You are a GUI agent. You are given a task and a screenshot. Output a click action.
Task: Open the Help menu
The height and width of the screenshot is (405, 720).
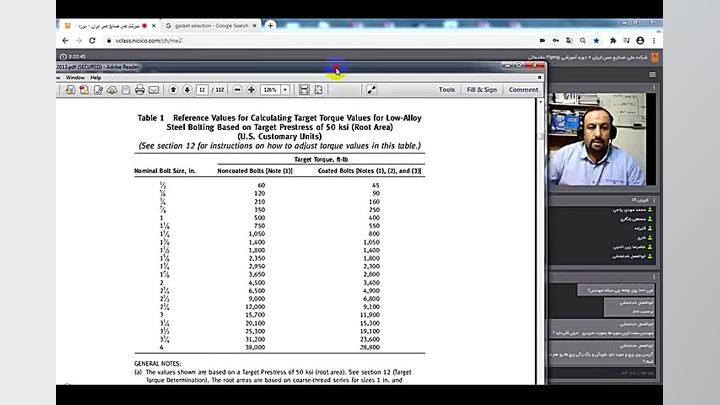(x=96, y=77)
